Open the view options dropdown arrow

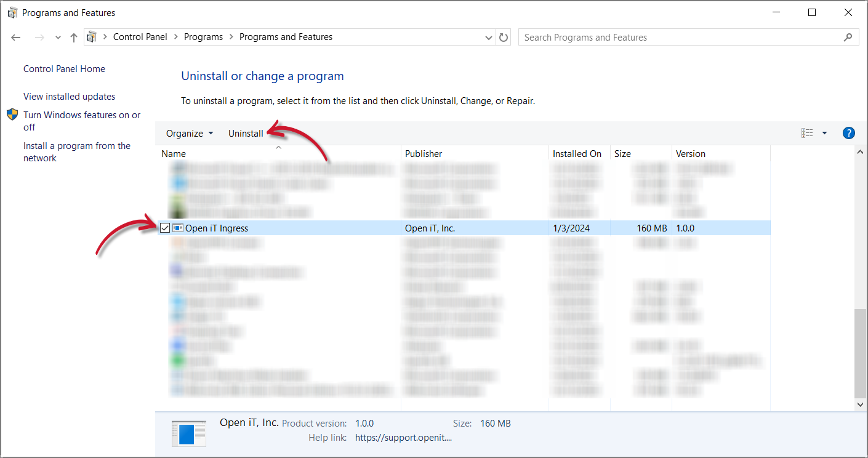[824, 133]
